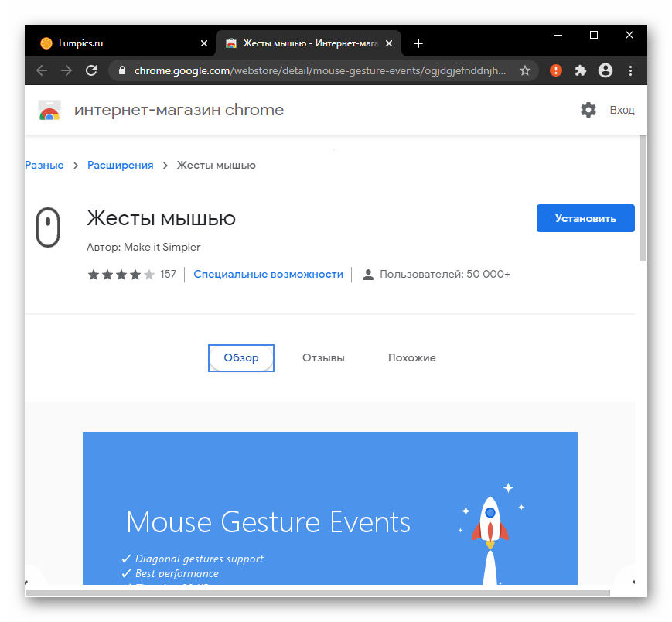Open web store settings gear

point(588,110)
